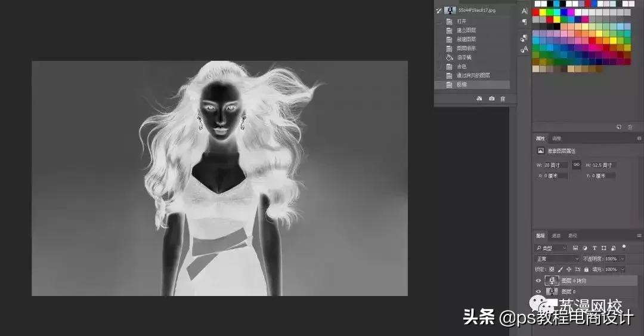Toggle layer filtering on or off
644x336 pixels.
pyautogui.click(x=624, y=246)
